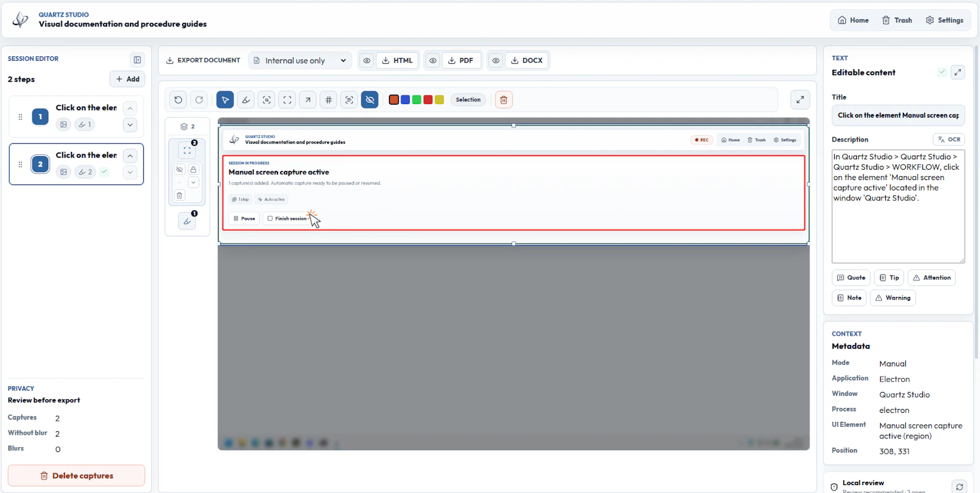This screenshot has width=980, height=493.
Task: Grab the drag handle of step 2
Action: point(20,164)
